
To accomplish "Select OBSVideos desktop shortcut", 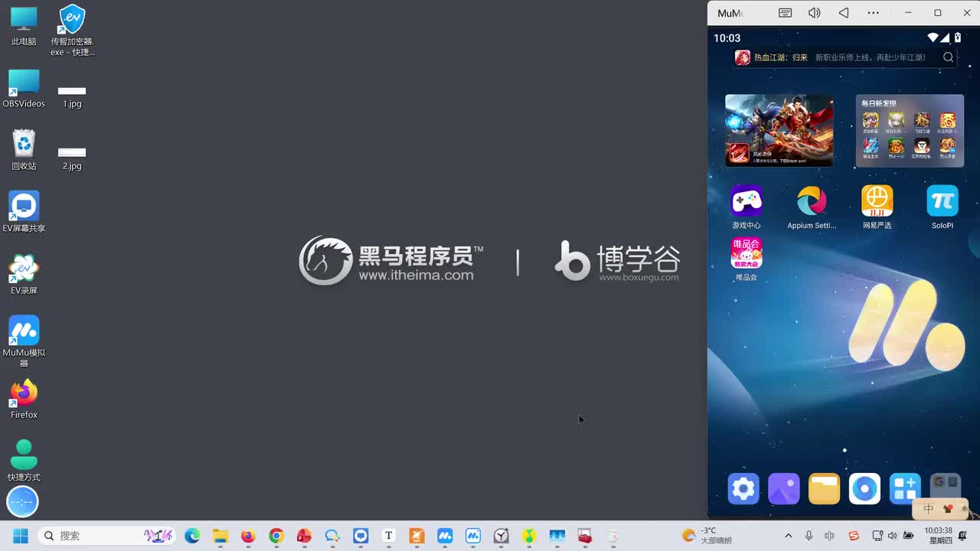I will point(24,89).
